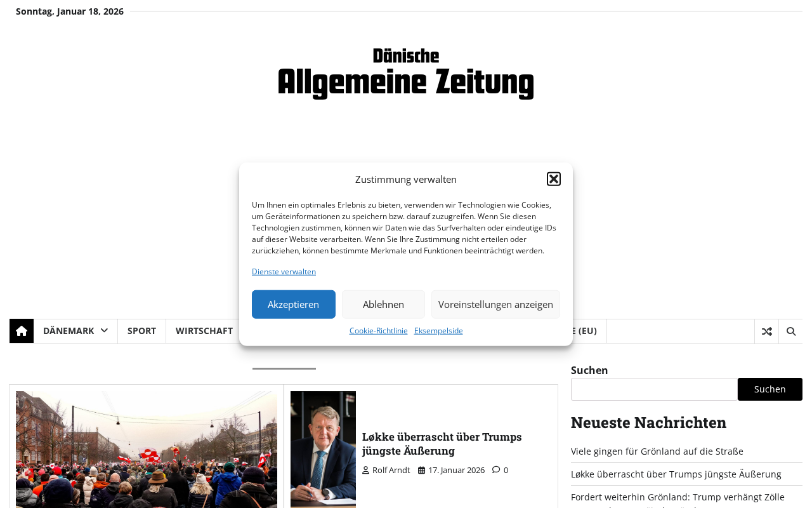The width and height of the screenshot is (812, 508).
Task: Open the Eksempelside link
Action: coord(438,331)
